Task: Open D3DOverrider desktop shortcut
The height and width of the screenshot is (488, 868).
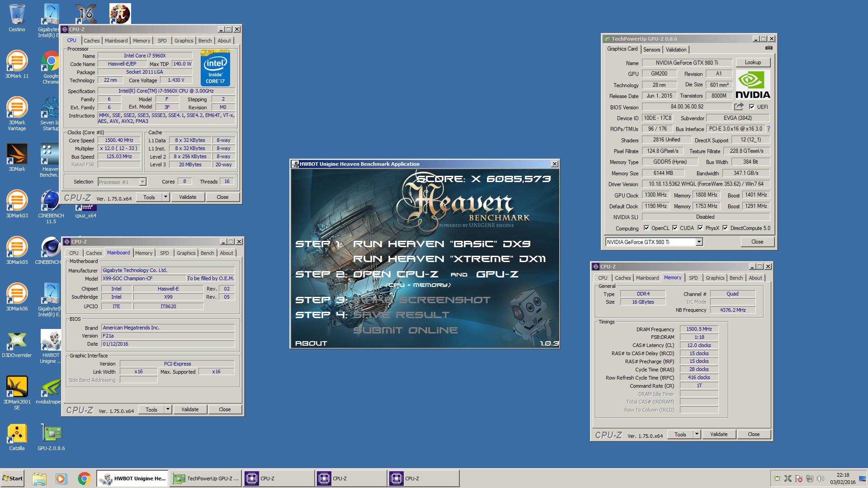Action: coord(17,343)
